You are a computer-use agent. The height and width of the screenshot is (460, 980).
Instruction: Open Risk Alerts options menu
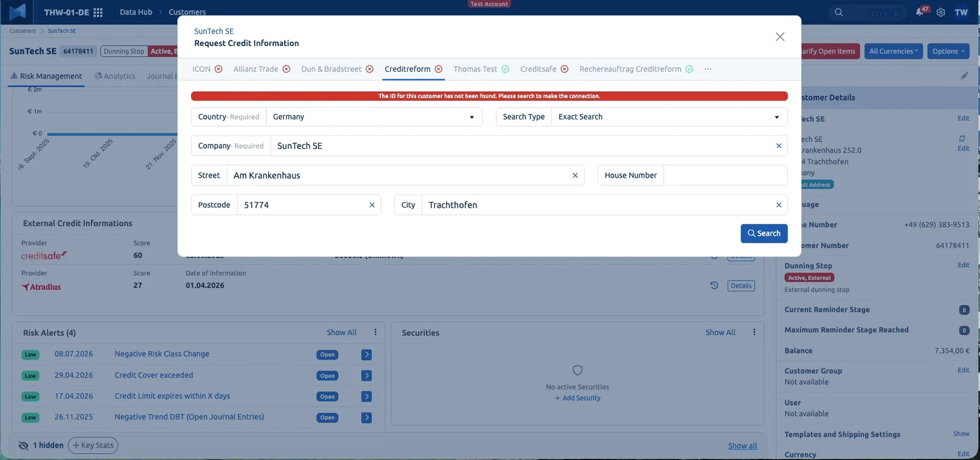(x=375, y=332)
